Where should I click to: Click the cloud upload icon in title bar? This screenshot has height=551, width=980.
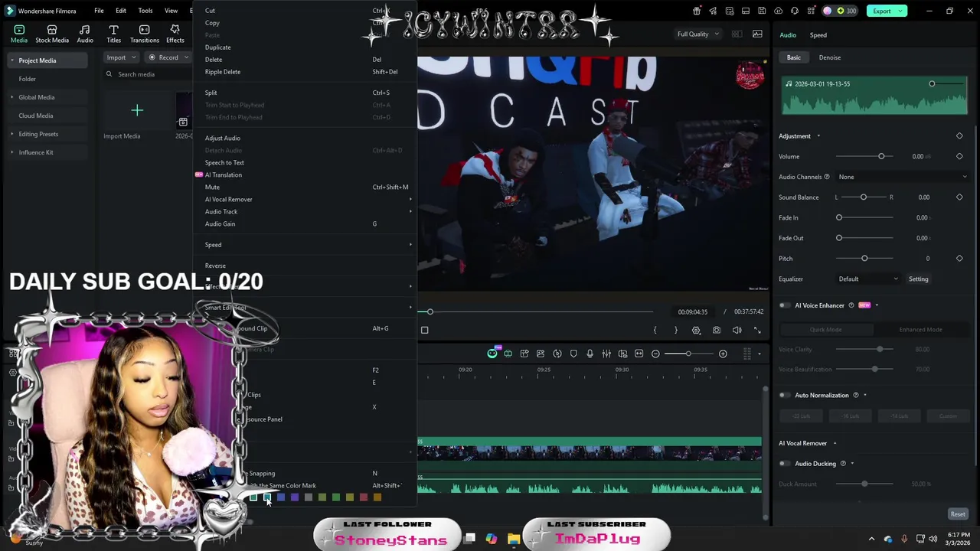tap(779, 11)
